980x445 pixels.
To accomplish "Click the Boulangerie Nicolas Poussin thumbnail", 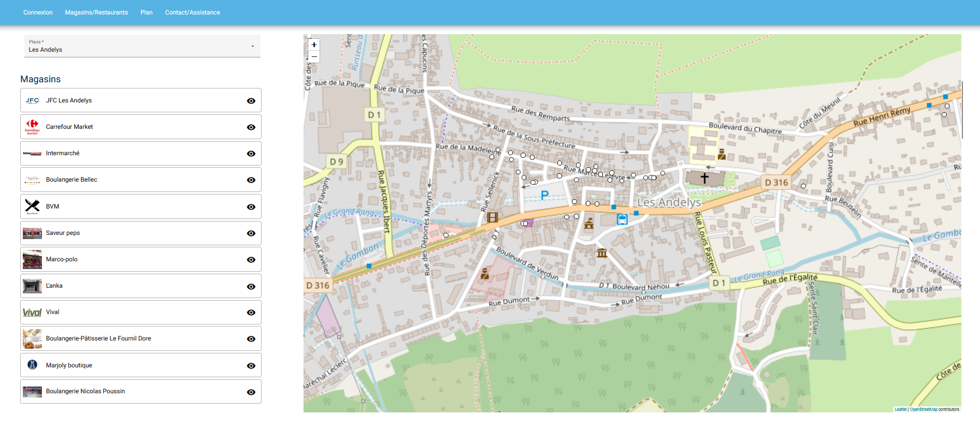I will [32, 392].
